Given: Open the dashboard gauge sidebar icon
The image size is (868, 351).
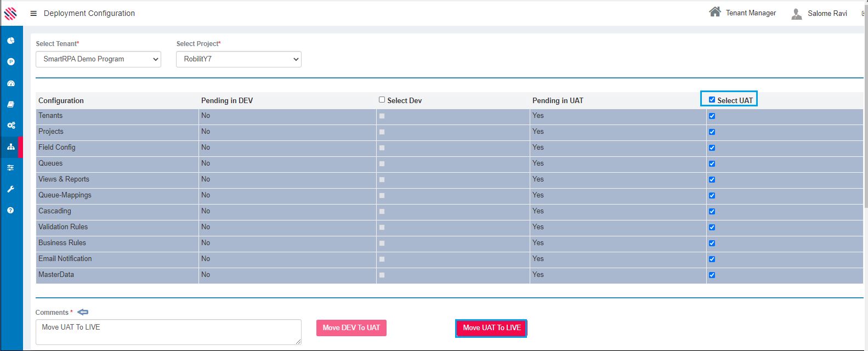Looking at the screenshot, I should pos(11,83).
